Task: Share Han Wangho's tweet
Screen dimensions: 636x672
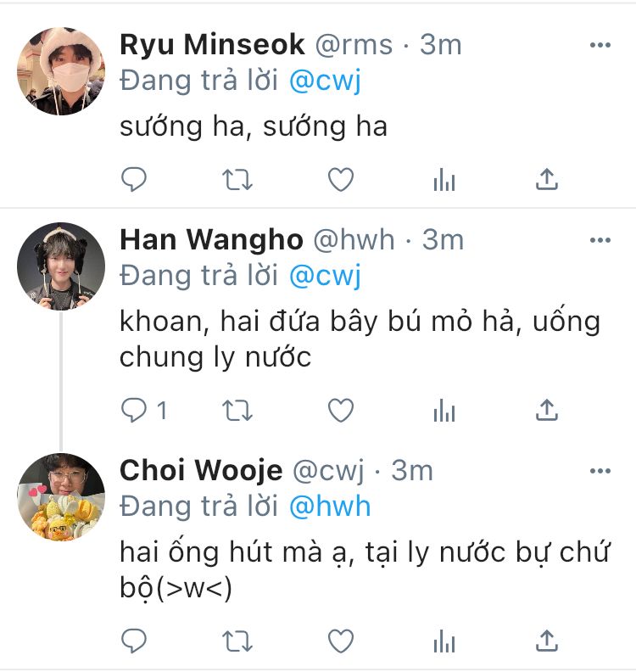Action: point(547,410)
